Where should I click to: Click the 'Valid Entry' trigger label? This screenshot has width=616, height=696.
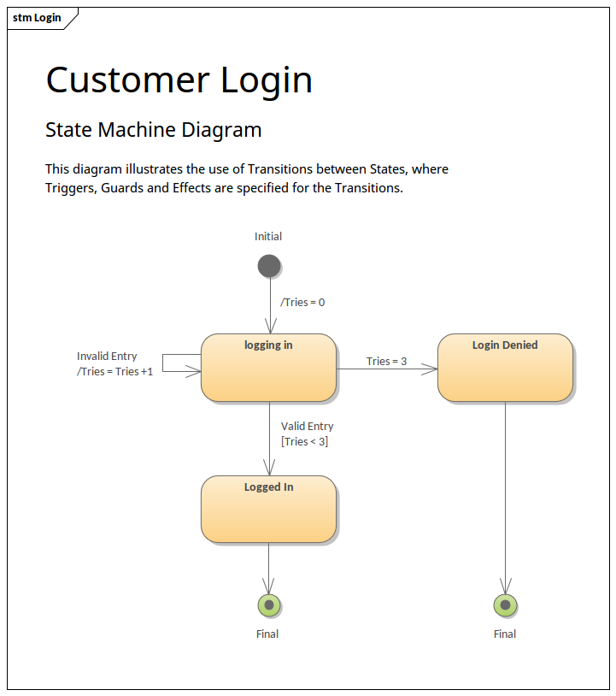(x=307, y=426)
